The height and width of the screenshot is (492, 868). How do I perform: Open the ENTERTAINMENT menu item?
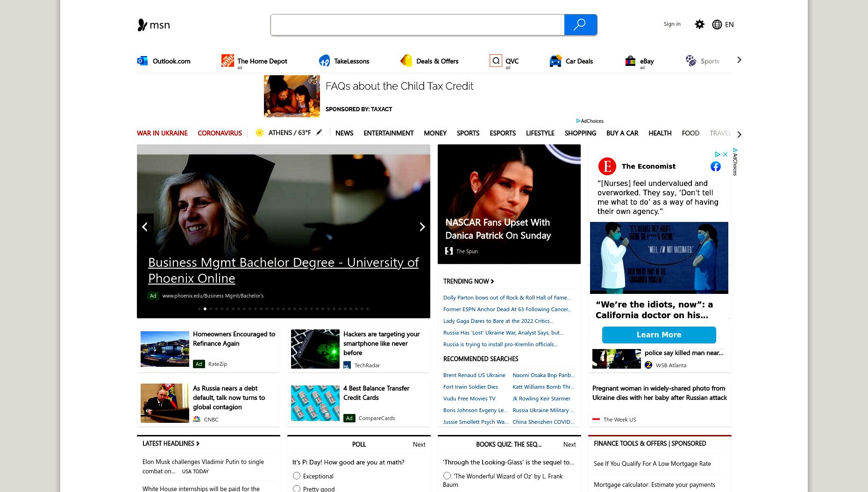389,133
